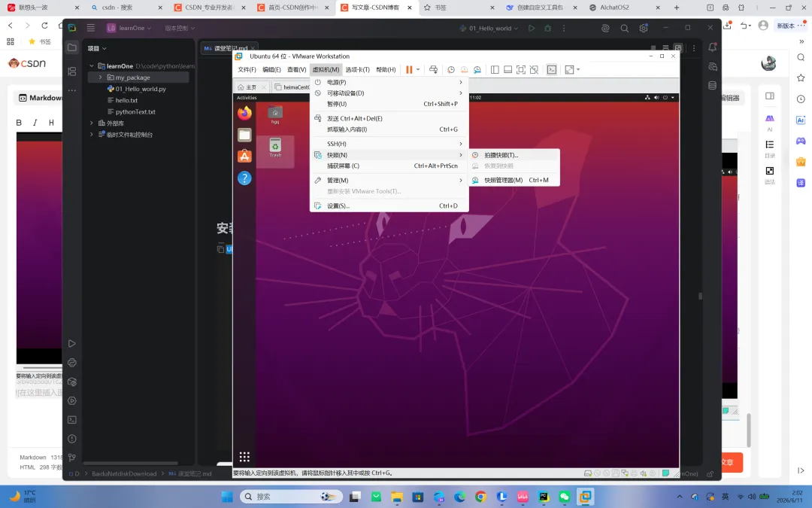This screenshot has width=812, height=508.
Task: Open 01_Hello_world.py in the project tree
Action: coord(141,89)
